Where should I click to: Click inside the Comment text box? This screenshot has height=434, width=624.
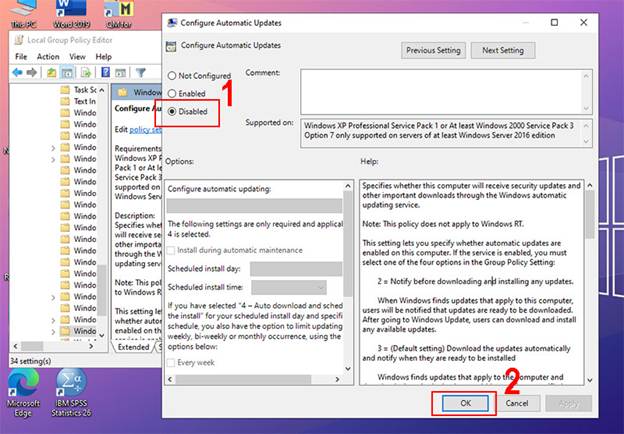(440, 88)
